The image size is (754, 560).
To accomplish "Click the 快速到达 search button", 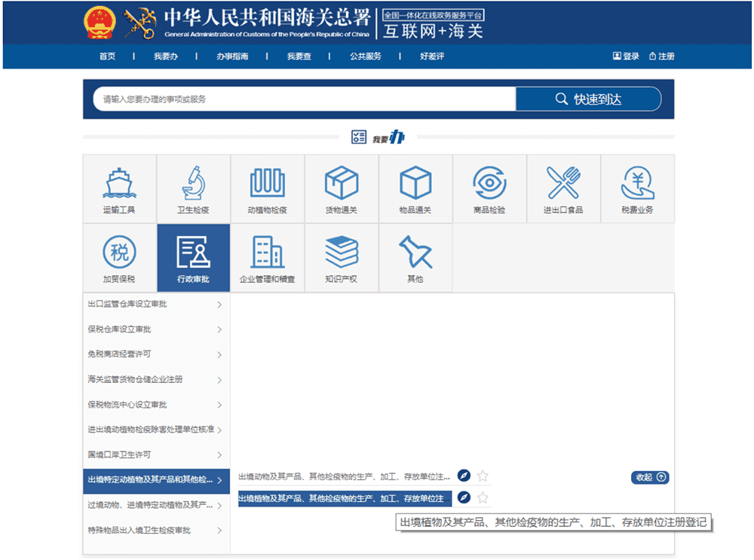I will pyautogui.click(x=588, y=99).
